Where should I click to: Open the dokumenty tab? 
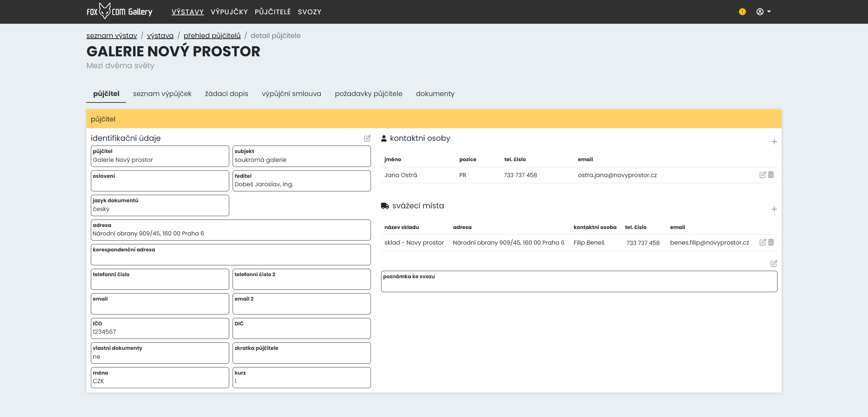click(435, 94)
